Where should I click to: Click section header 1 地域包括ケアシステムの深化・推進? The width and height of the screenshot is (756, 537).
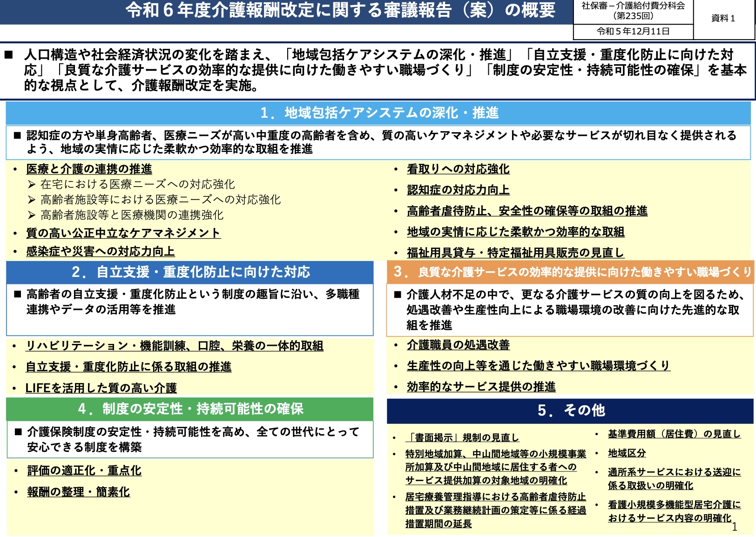coord(378,113)
